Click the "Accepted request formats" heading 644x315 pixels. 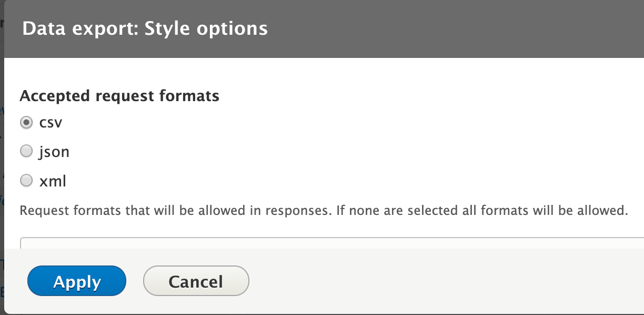[119, 96]
